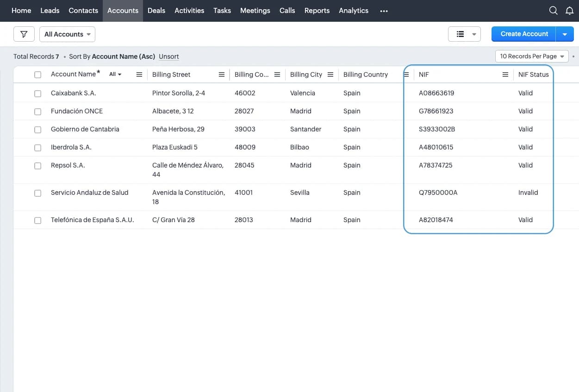
Task: Click billing street Plaza Euskadi 5
Action: pyautogui.click(x=175, y=147)
